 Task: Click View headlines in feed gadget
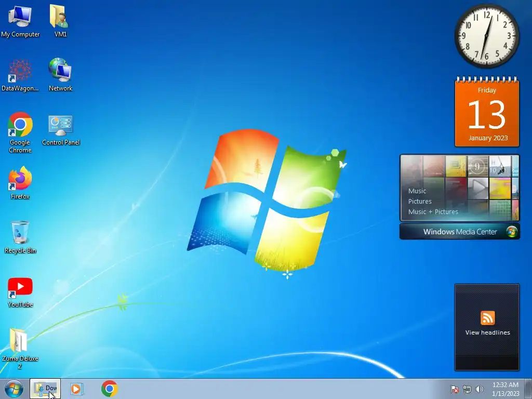tap(487, 332)
